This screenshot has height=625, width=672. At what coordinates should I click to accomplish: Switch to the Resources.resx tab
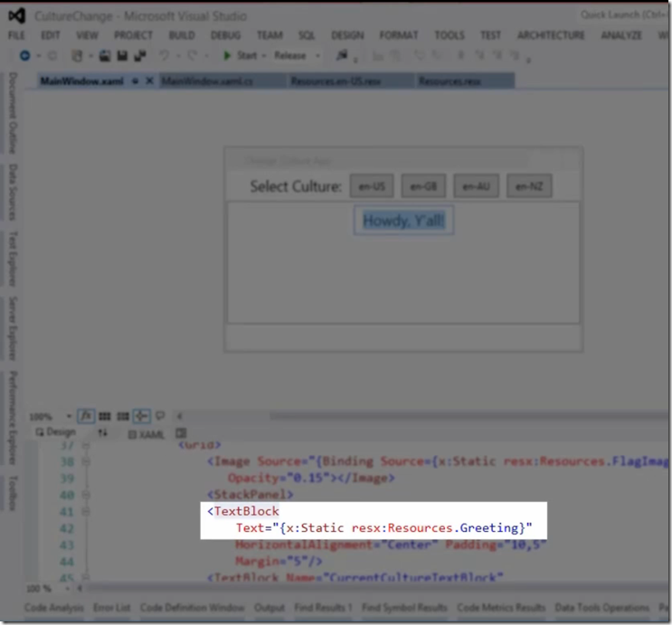466,81
